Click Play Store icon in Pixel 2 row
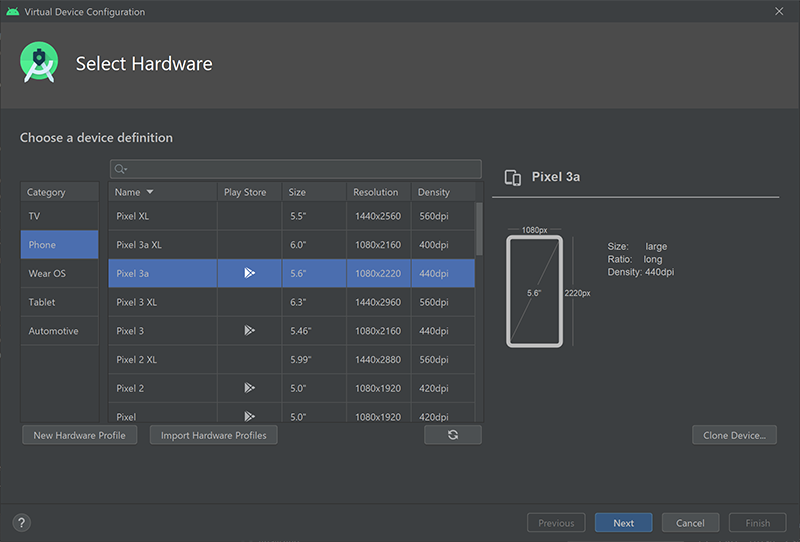This screenshot has width=800, height=542. click(x=249, y=388)
